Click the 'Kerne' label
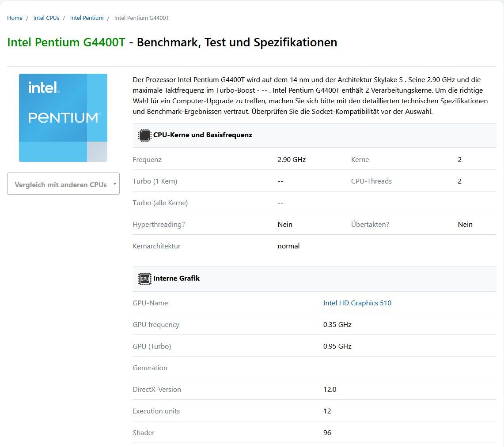The width and height of the screenshot is (504, 447). [x=360, y=160]
